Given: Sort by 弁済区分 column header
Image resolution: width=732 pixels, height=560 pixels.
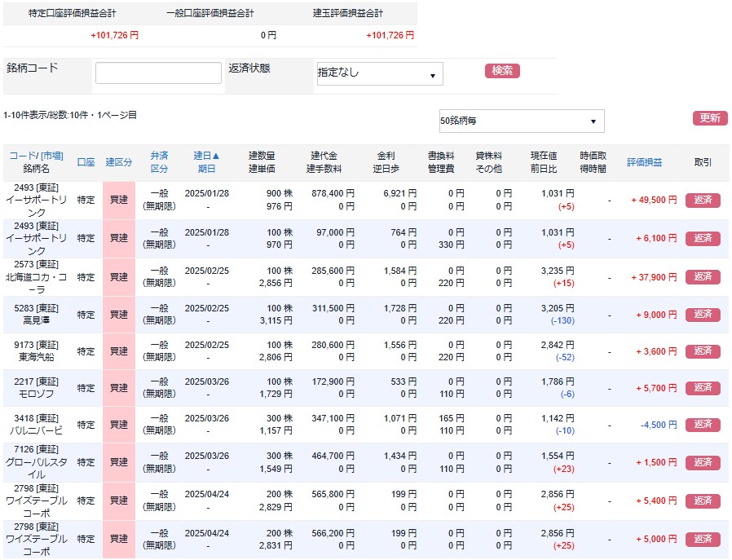Looking at the screenshot, I should 159,162.
